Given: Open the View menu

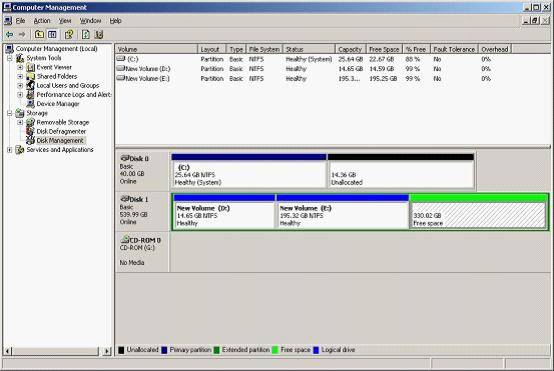Looking at the screenshot, I should tap(65, 21).
